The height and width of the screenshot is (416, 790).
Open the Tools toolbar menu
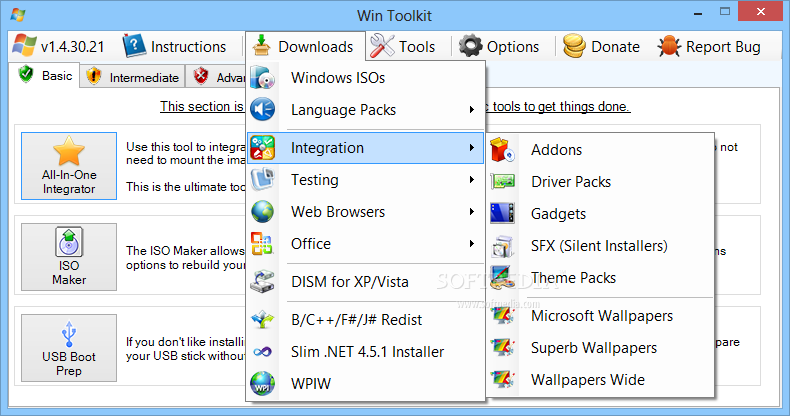click(x=403, y=46)
